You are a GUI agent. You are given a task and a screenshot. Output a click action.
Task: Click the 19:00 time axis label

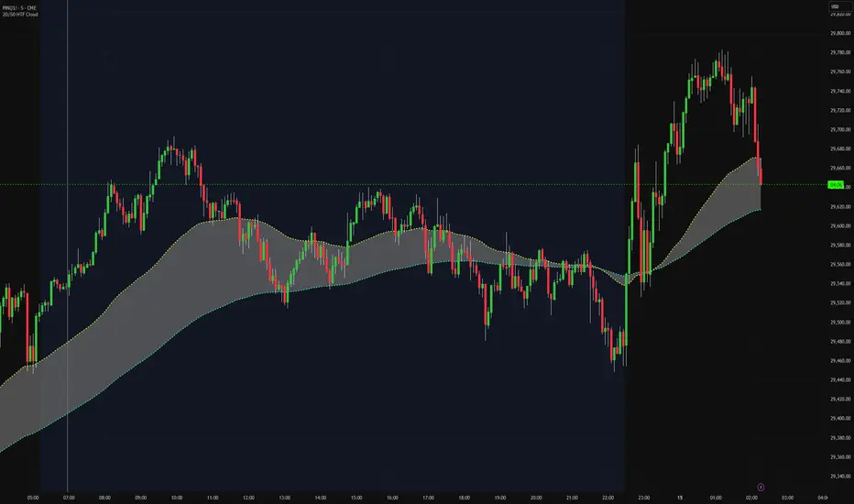click(500, 498)
